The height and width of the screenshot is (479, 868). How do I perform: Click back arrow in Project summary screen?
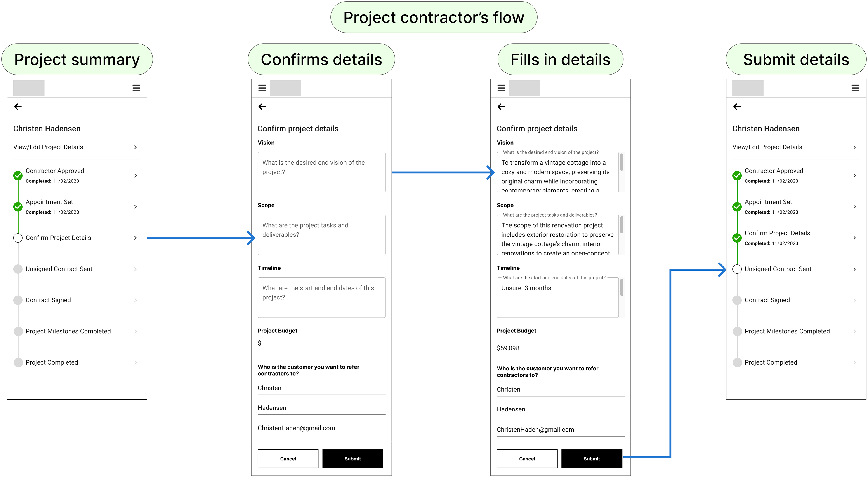coord(18,107)
